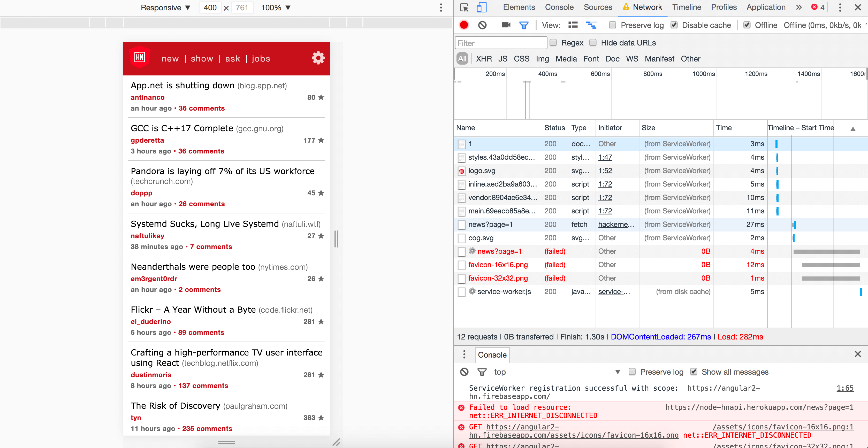Toggle the overview waterfall view icon

591,25
